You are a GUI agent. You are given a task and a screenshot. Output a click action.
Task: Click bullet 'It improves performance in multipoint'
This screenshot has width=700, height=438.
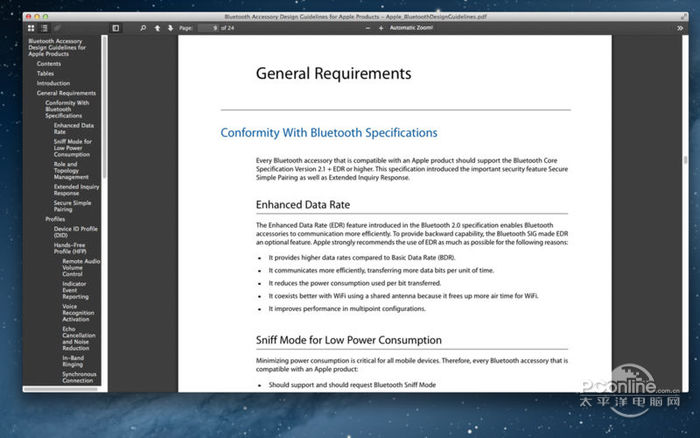tap(347, 309)
